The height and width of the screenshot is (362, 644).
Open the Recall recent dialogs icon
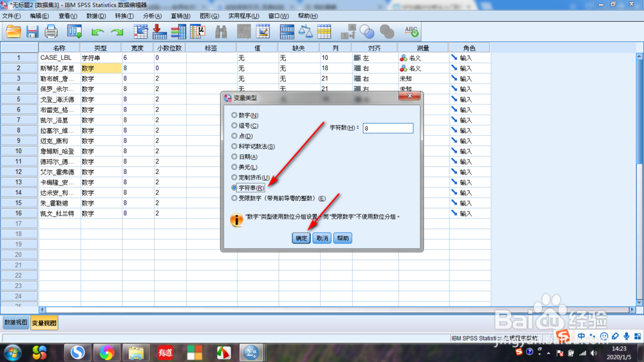(74, 32)
